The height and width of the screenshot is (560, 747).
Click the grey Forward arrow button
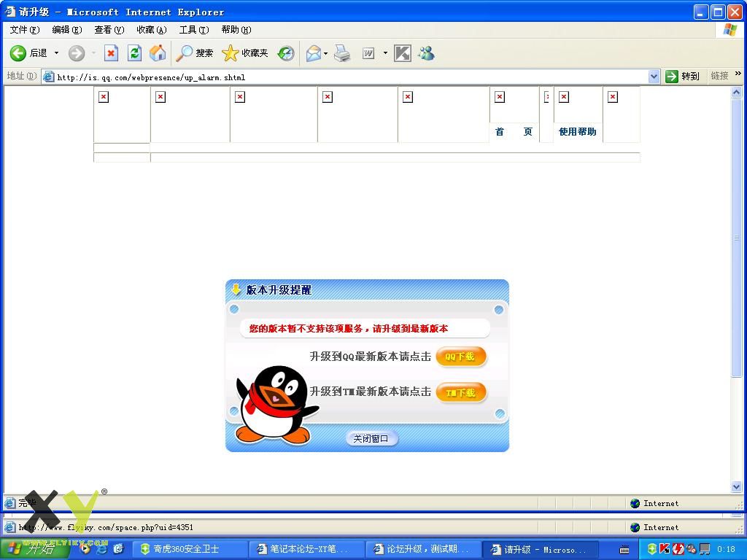tap(76, 52)
